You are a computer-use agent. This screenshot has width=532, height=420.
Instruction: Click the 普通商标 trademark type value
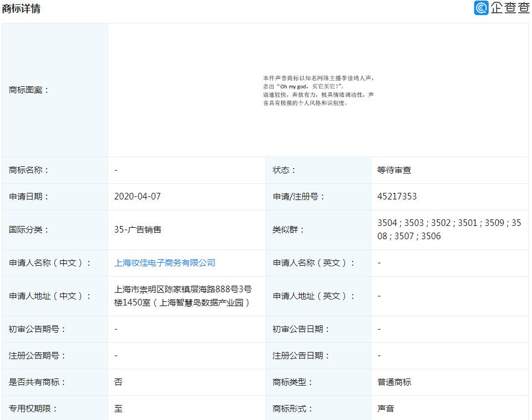tap(394, 382)
